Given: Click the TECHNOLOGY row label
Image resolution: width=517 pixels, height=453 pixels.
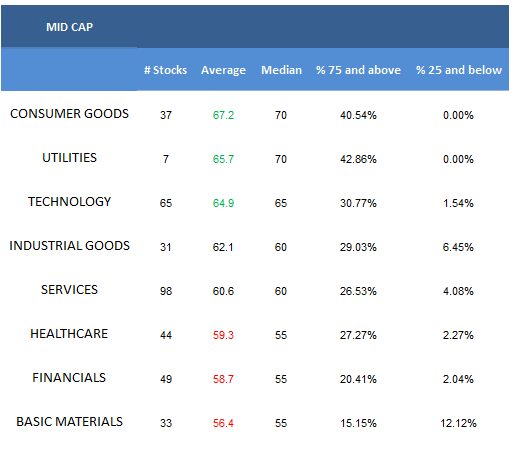Looking at the screenshot, I should coord(69,202).
